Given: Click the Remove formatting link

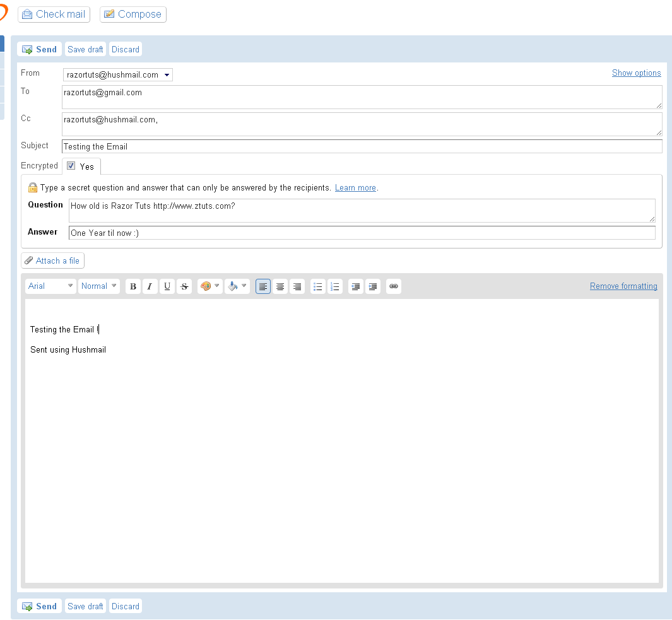Looking at the screenshot, I should pos(623,286).
